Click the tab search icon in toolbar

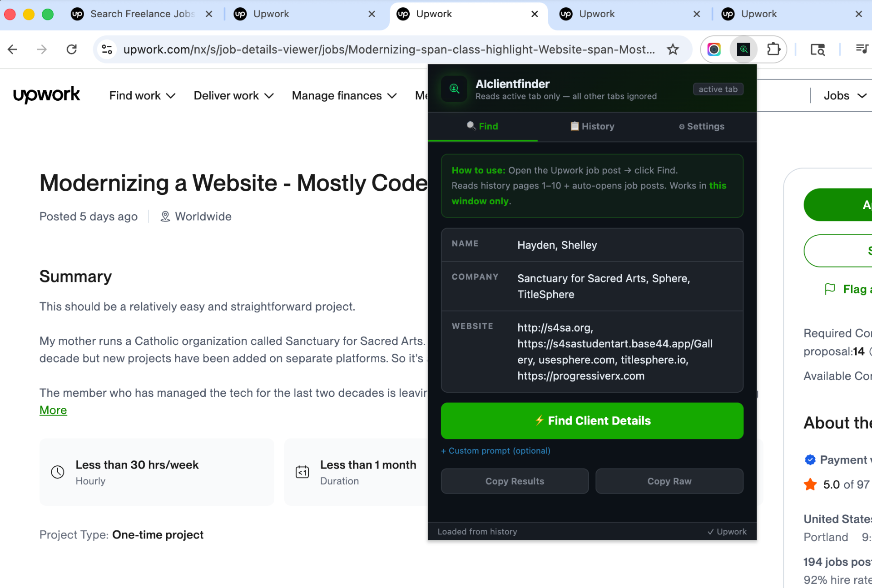pyautogui.click(x=817, y=49)
